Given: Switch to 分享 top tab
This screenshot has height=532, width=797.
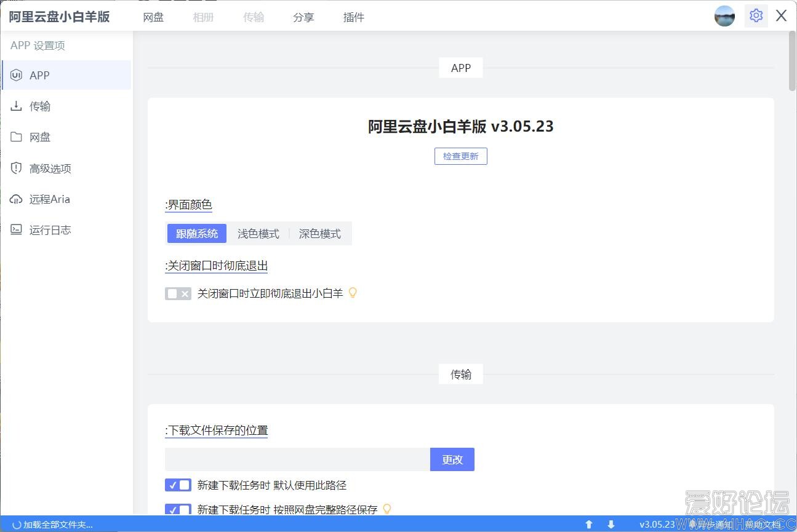Looking at the screenshot, I should click(303, 17).
